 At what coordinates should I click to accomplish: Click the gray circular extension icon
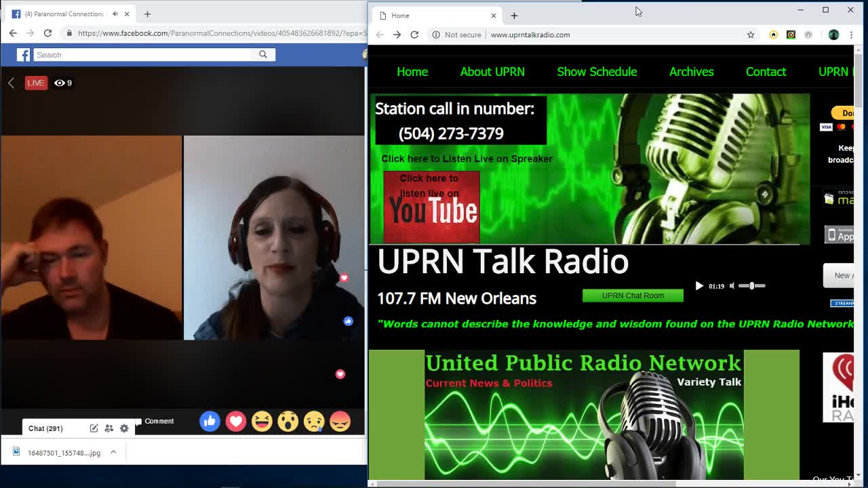tap(808, 35)
